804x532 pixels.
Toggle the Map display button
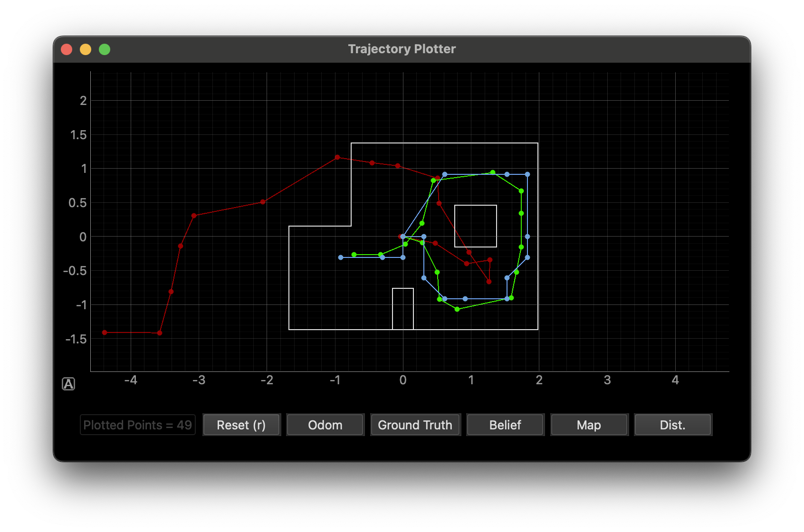589,425
